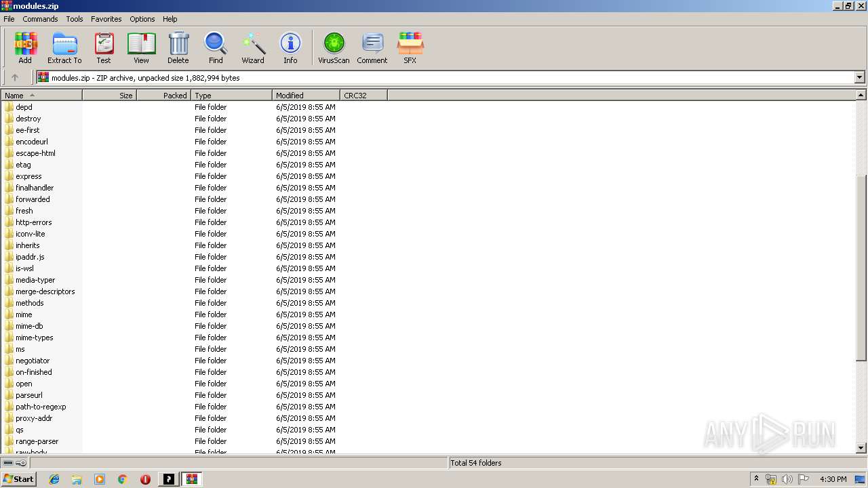868x488 pixels.
Task: Select the mime-db folder
Action: point(29,326)
